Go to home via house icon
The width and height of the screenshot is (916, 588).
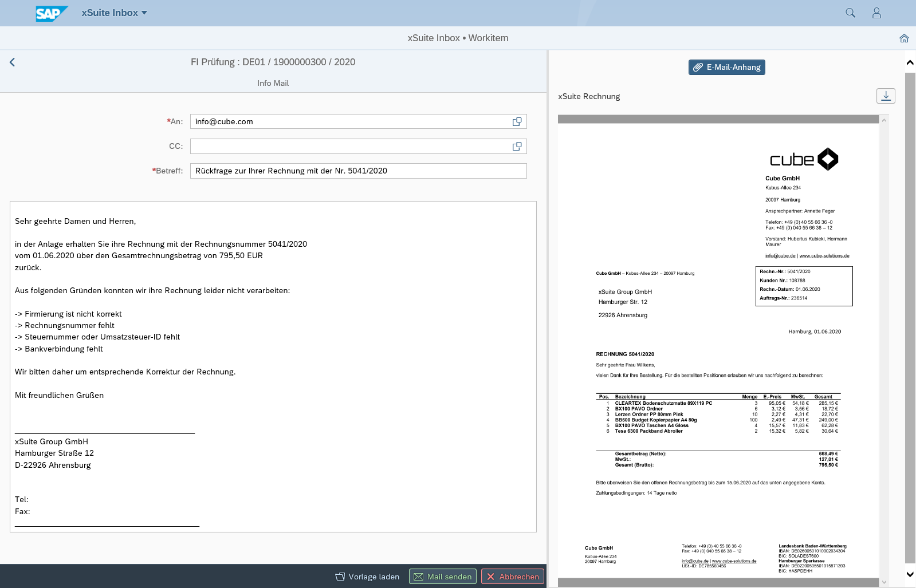[904, 38]
